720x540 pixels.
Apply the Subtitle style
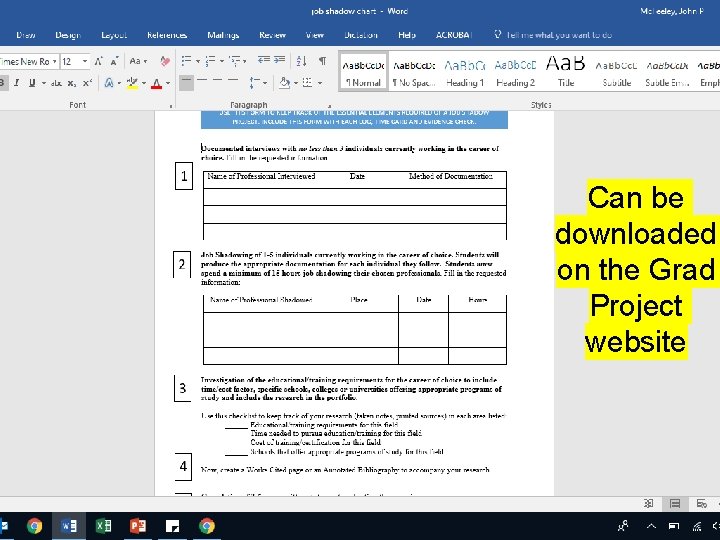point(616,73)
